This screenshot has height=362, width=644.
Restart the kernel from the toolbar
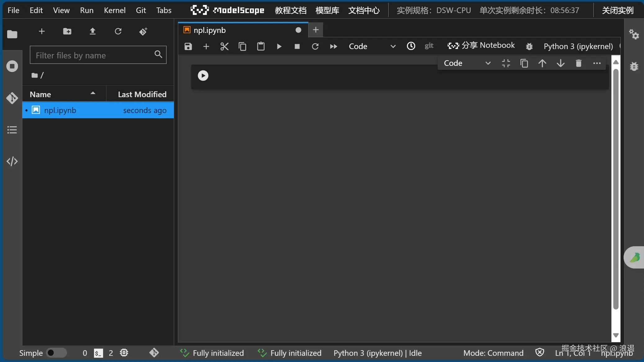[315, 47]
